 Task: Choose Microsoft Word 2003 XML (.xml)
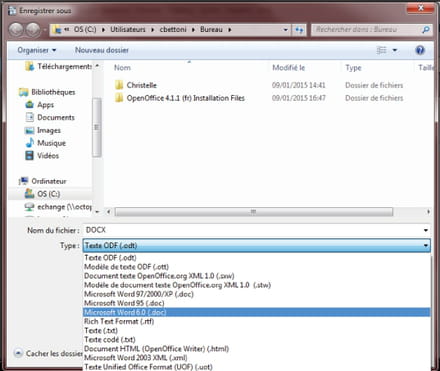(x=256, y=358)
